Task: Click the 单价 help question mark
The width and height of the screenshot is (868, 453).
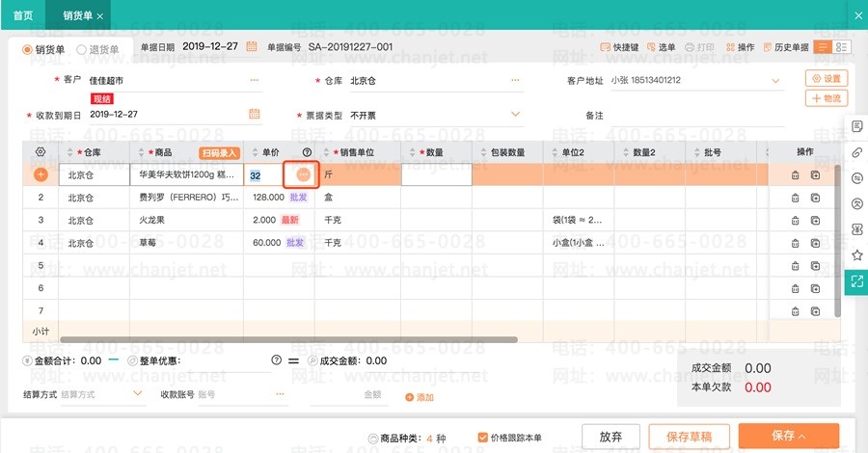Action: point(308,152)
